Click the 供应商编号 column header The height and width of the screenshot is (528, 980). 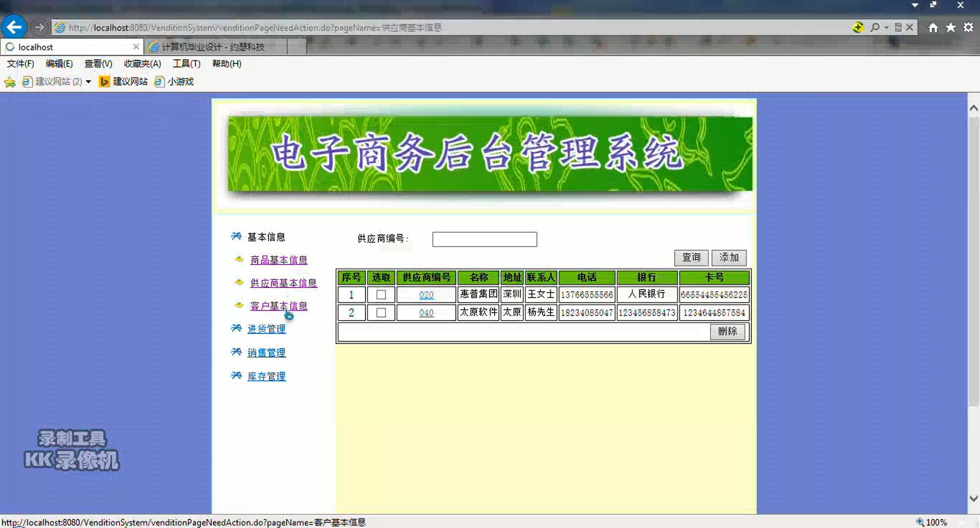(x=426, y=277)
